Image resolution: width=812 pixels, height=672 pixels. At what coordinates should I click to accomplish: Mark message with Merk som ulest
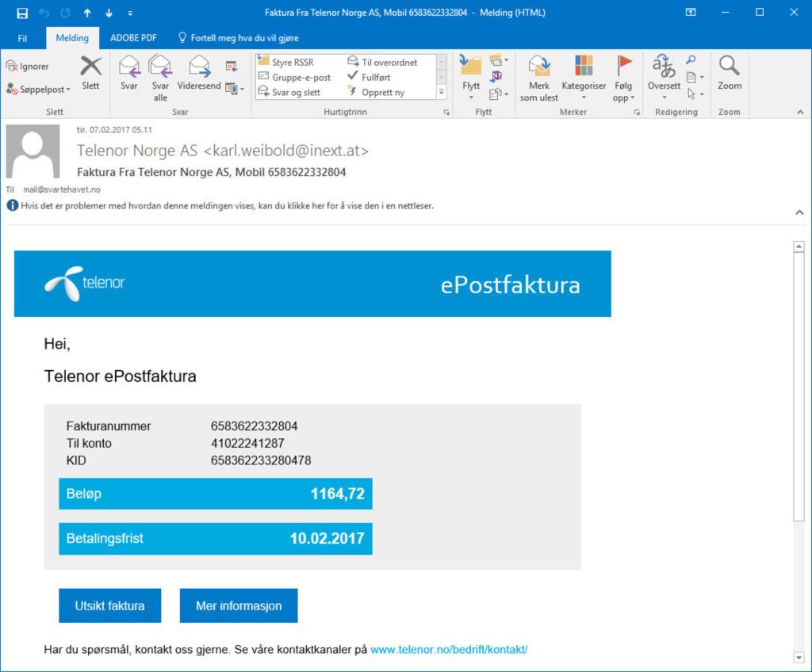click(539, 78)
